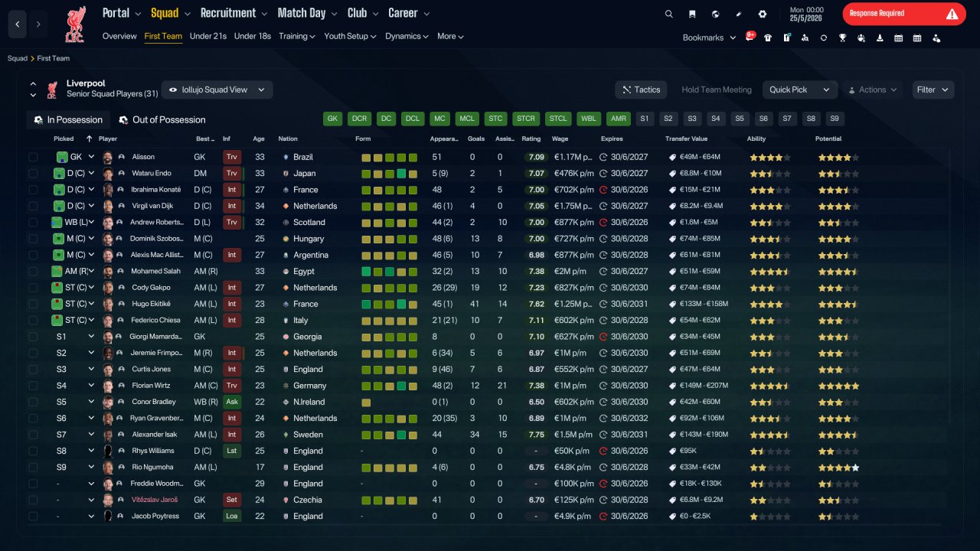
Task: Click the transfer value tag icon for Florian Wirtz
Action: pos(672,386)
